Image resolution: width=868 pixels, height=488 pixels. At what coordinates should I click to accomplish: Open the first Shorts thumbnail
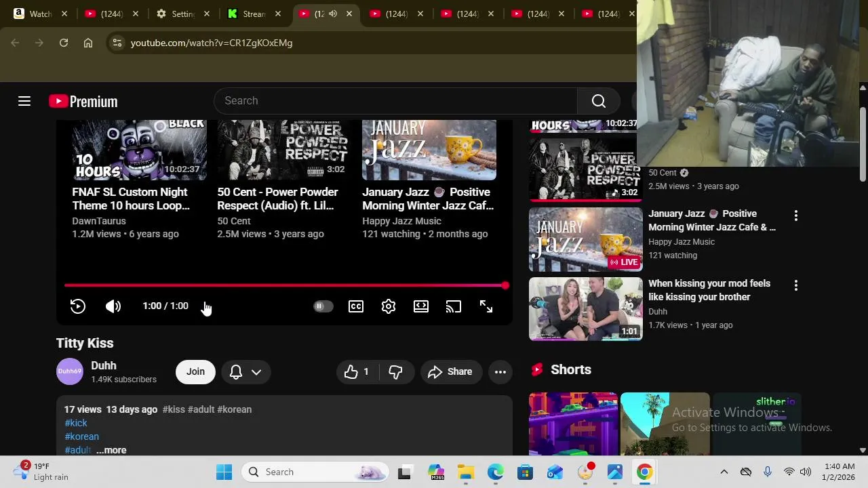573,424
